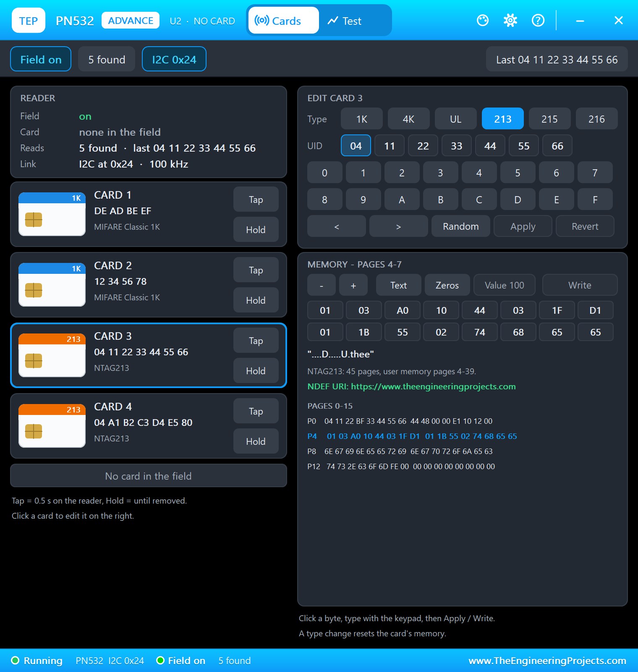This screenshot has width=638, height=672.
Task: Click keypad hex key C
Action: coord(479,199)
